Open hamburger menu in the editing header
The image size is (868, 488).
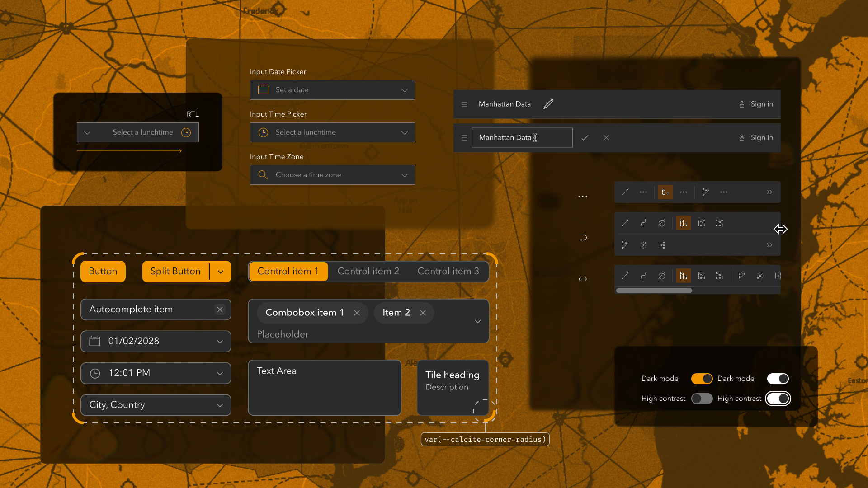[464, 138]
